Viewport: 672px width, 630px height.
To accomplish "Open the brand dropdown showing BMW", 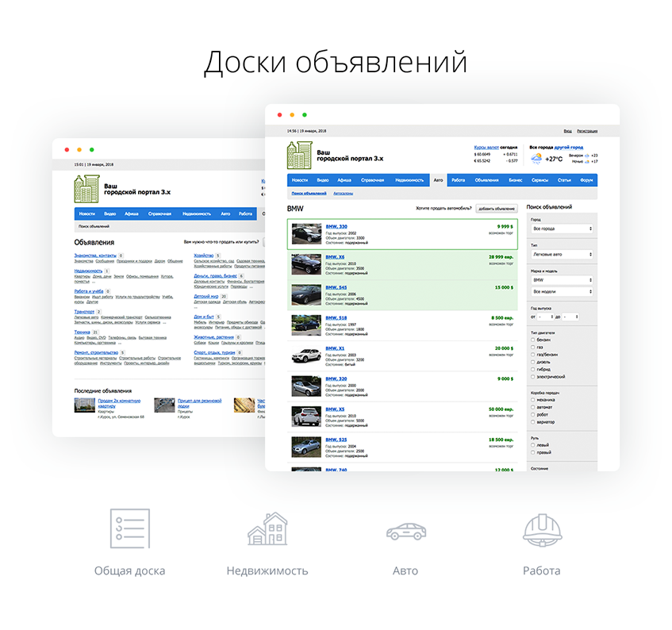I will (562, 280).
